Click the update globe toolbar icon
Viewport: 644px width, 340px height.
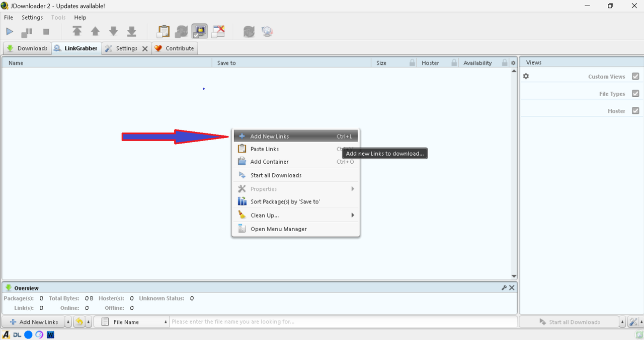pos(267,32)
